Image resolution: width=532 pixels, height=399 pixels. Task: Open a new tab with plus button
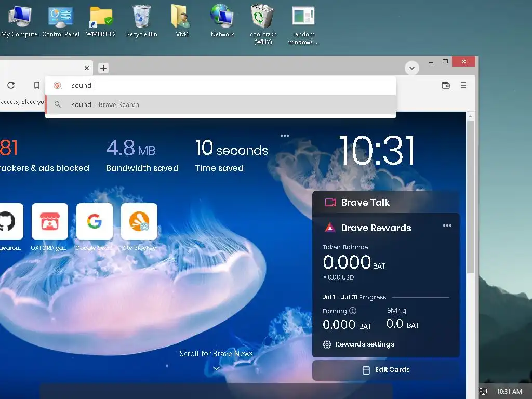click(x=103, y=68)
